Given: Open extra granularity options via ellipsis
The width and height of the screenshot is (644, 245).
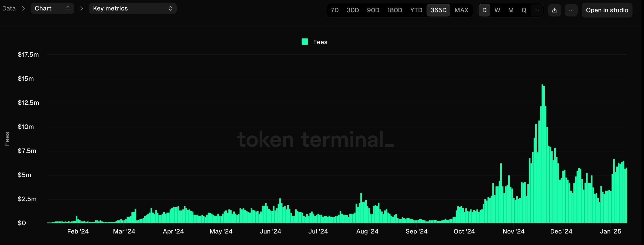Looking at the screenshot, I should (537, 10).
